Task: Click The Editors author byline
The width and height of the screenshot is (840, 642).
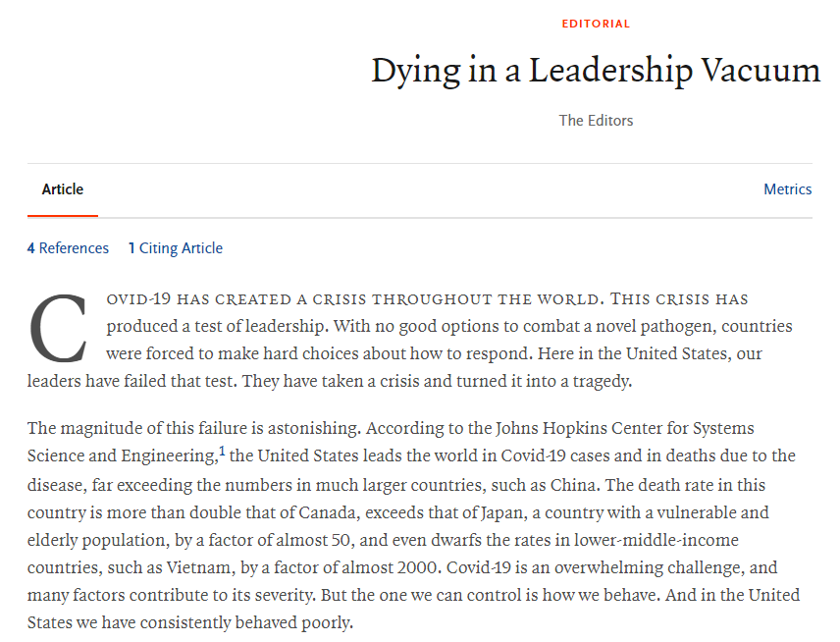Action: (x=596, y=121)
